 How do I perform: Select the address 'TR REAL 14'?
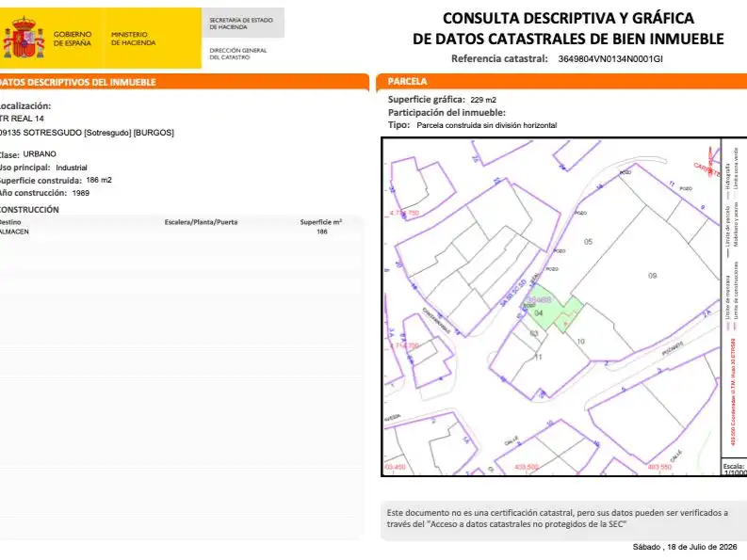pyautogui.click(x=22, y=119)
